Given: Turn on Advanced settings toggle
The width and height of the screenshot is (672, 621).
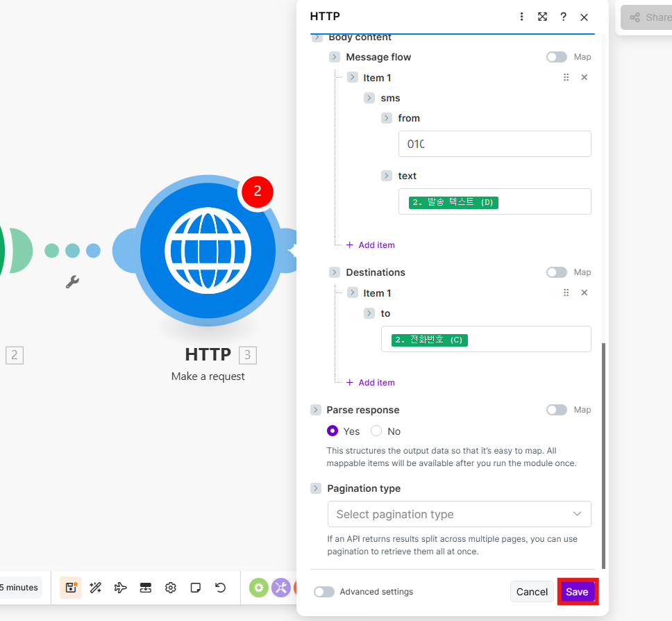Looking at the screenshot, I should coord(324,592).
